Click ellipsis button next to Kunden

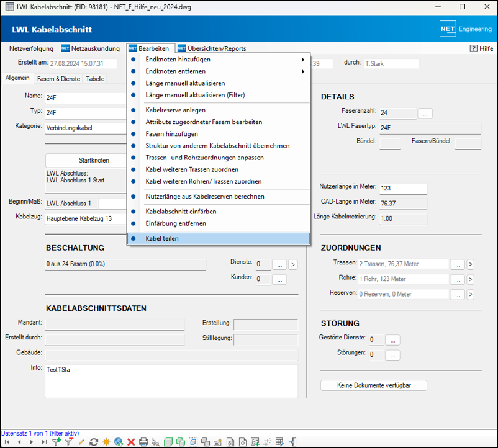click(x=279, y=279)
